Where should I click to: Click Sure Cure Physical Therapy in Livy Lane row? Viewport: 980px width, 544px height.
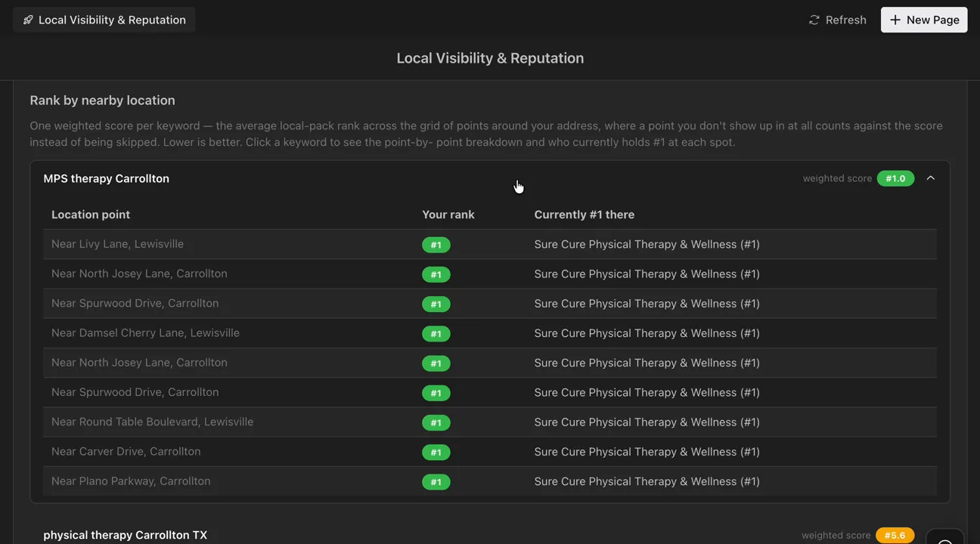pyautogui.click(x=647, y=244)
